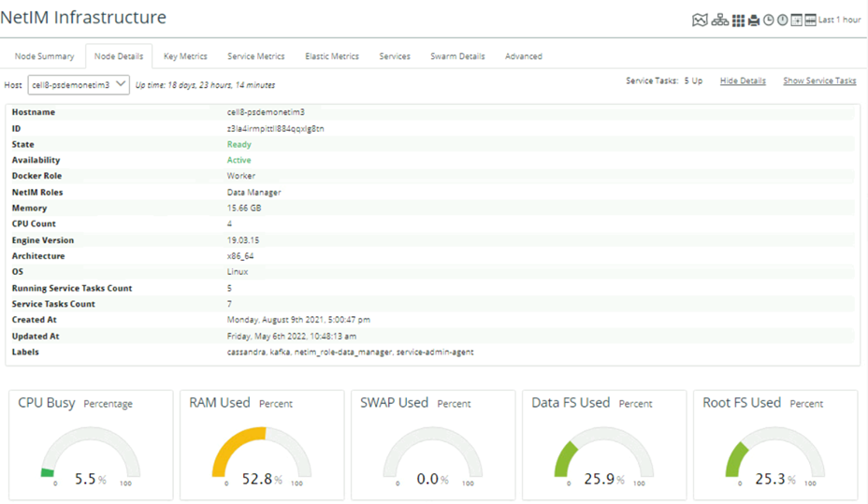This screenshot has width=868, height=504.
Task: Open the Swarm Details tab
Action: pos(457,56)
